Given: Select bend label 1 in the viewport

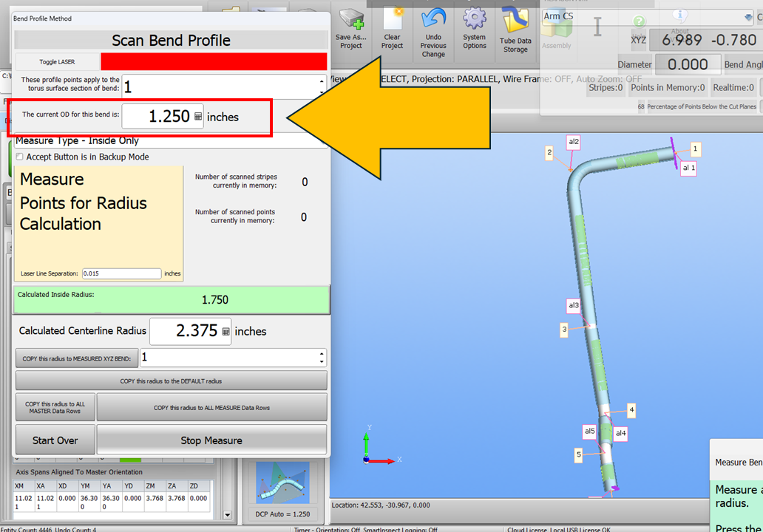Looking at the screenshot, I should [695, 149].
